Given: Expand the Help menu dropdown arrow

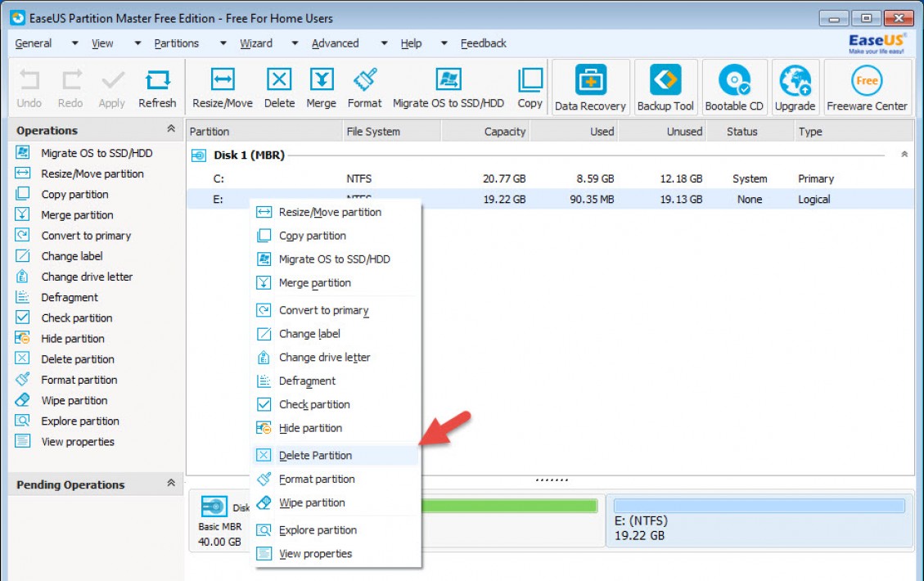Looking at the screenshot, I should 444,43.
